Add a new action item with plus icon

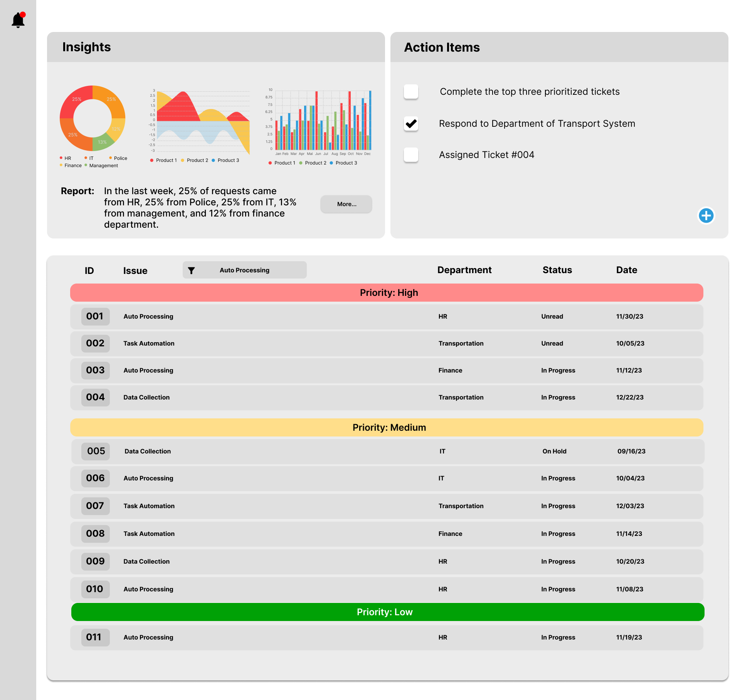706,215
